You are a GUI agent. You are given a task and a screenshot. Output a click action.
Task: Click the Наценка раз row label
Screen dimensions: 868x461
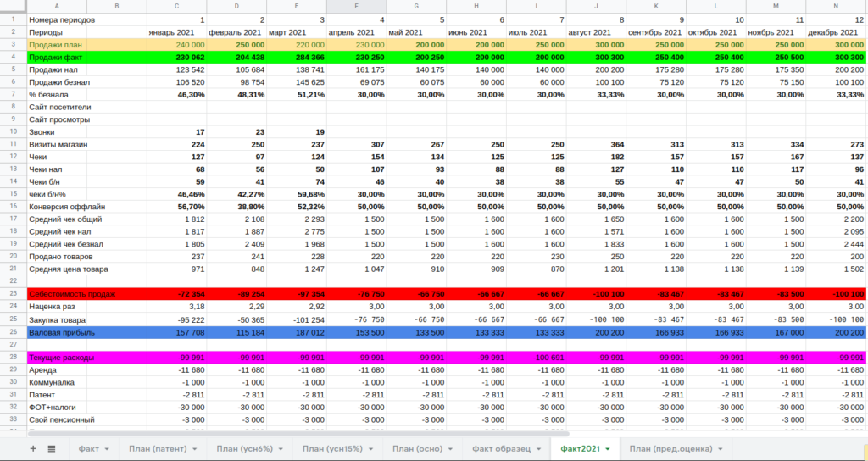coord(52,306)
